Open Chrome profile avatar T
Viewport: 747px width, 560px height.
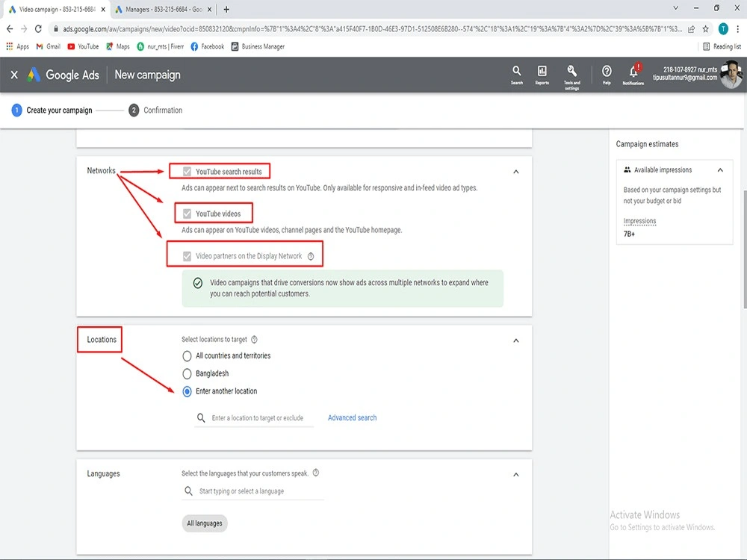pos(723,29)
